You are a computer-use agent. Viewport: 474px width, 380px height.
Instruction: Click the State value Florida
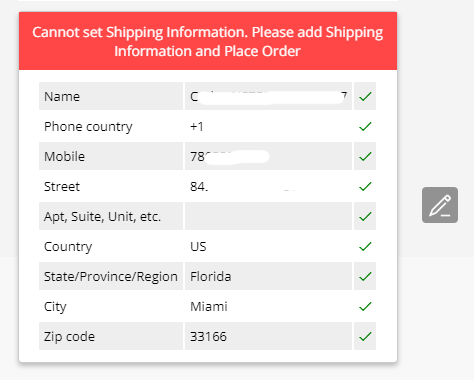[x=210, y=276]
